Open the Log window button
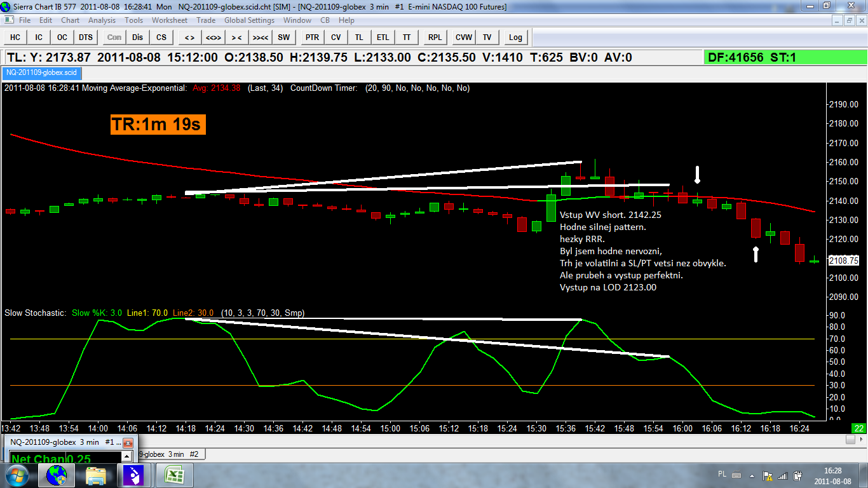 tap(515, 37)
